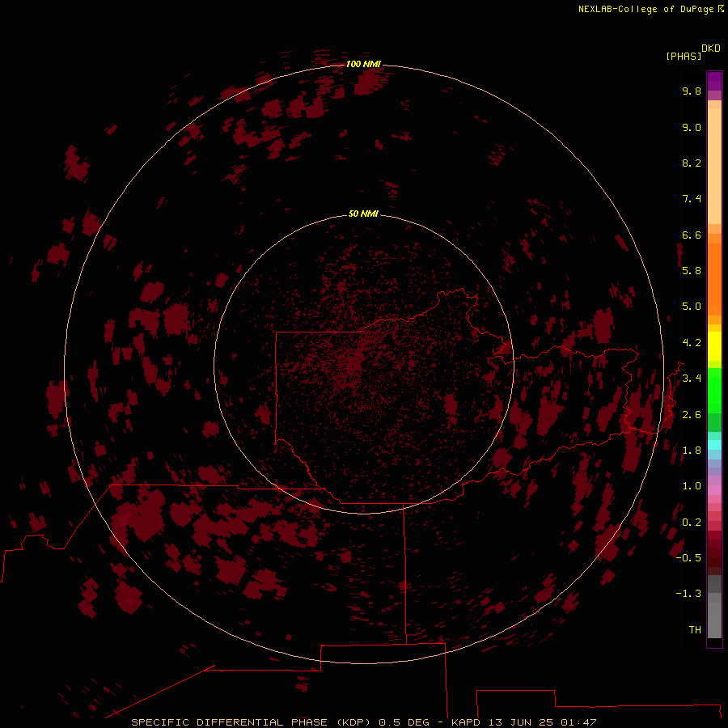
Task: Click the 1.0 value on the legend
Action: pos(692,486)
